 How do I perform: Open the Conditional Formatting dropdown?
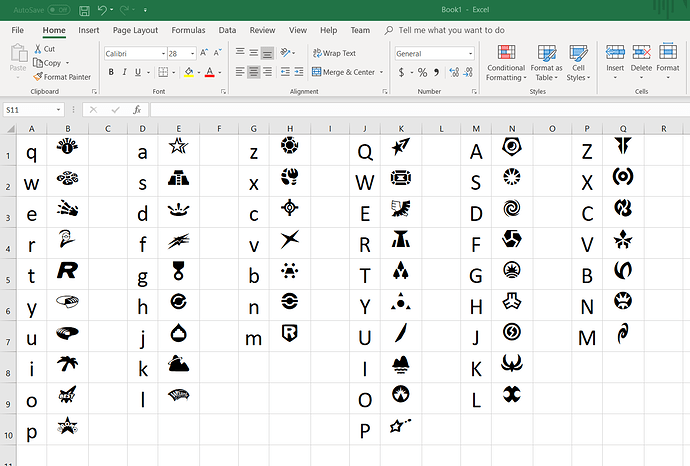click(x=505, y=64)
